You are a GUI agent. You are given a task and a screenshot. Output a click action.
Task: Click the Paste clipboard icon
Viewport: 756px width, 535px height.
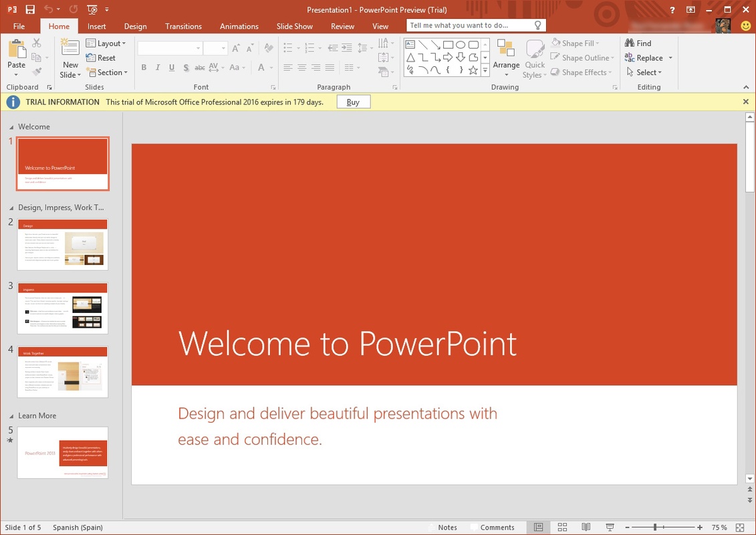click(x=16, y=50)
